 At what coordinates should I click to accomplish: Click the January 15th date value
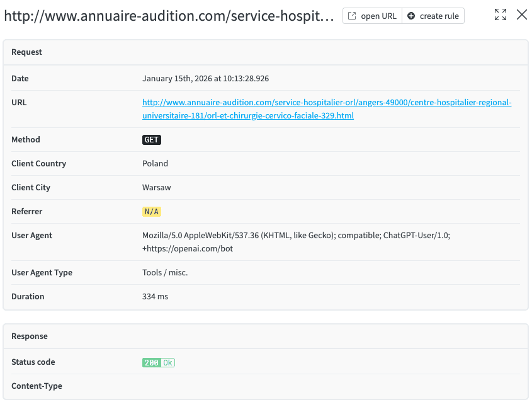coord(205,78)
